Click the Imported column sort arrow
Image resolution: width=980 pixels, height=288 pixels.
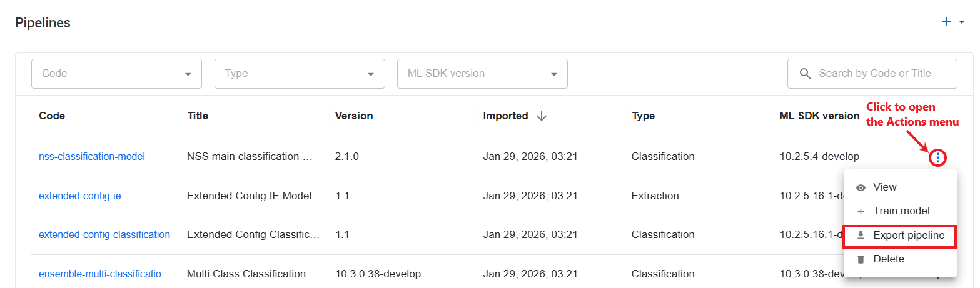click(542, 116)
